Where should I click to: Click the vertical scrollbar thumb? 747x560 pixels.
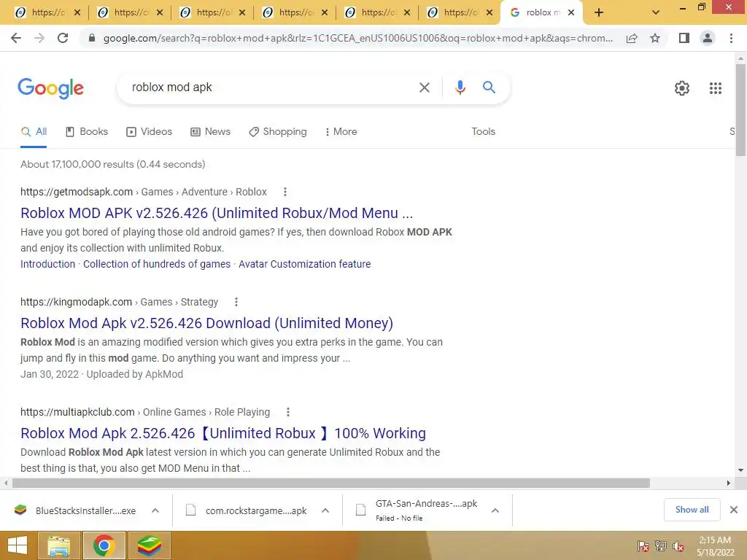[x=740, y=109]
